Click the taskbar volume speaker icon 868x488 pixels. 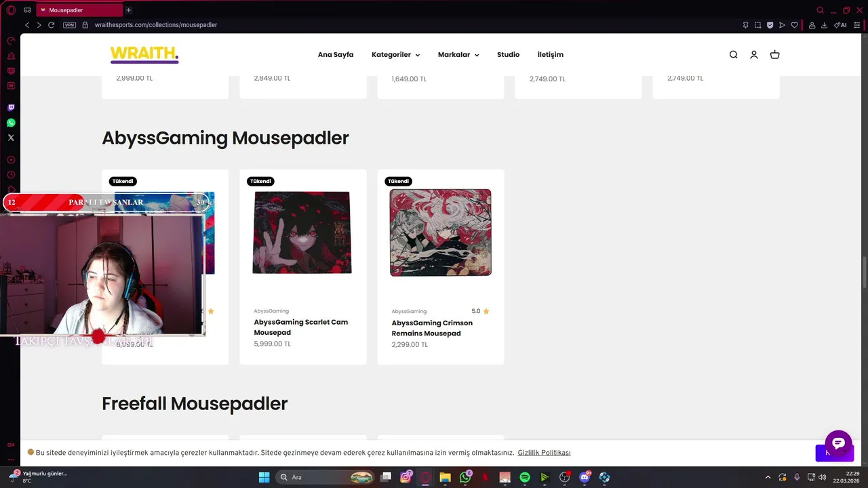(822, 477)
